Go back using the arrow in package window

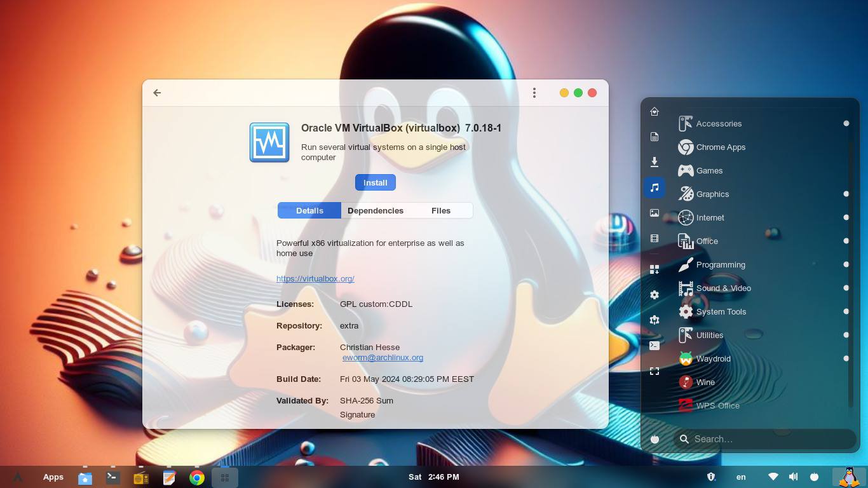[x=157, y=93]
